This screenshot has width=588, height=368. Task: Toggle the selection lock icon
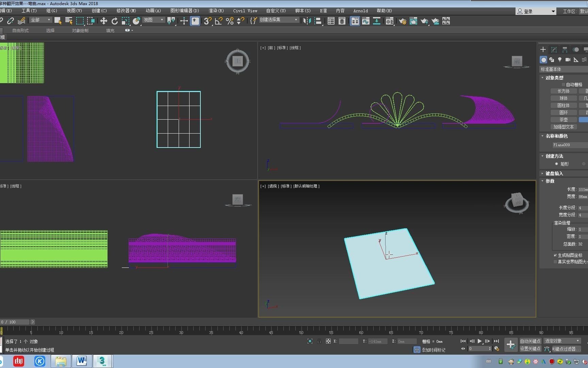coord(319,341)
